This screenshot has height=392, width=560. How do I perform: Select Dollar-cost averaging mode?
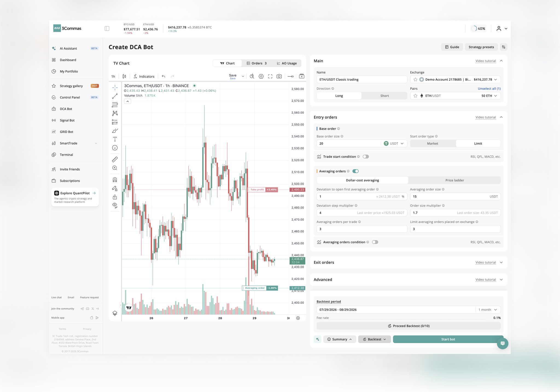(x=362, y=180)
